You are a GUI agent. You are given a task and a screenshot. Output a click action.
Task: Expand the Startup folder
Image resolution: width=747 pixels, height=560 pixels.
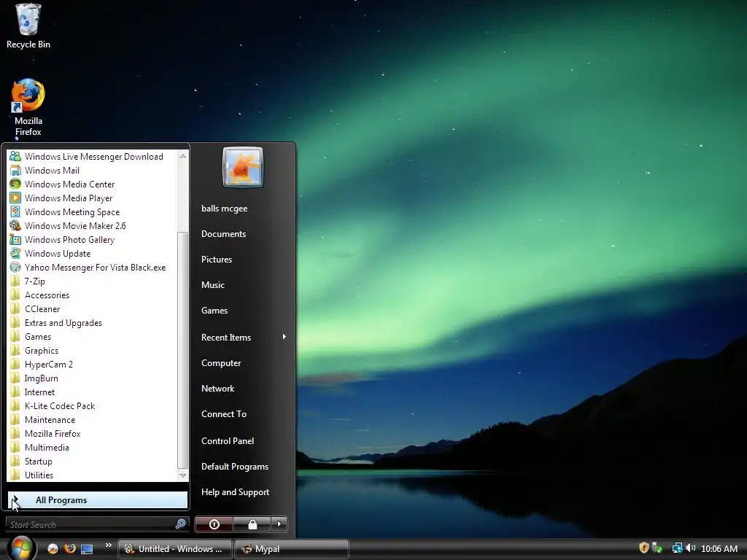pos(31,461)
